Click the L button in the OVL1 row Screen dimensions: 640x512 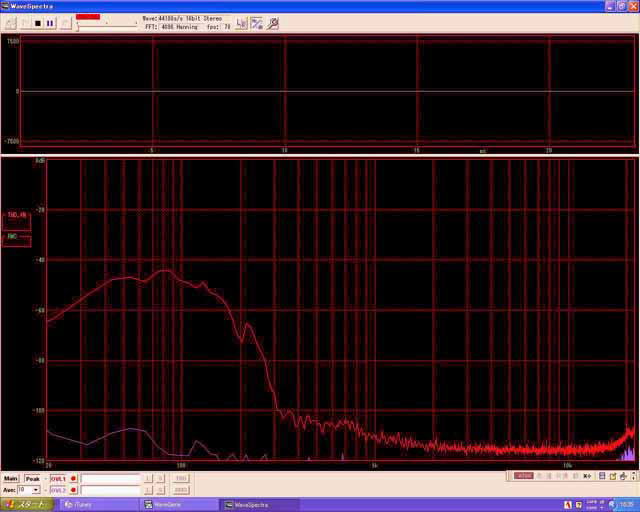tap(148, 479)
